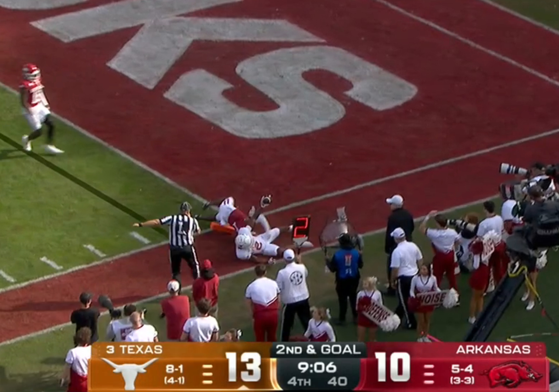Click the ARKANSAS team name
The width and height of the screenshot is (559, 392).
(x=493, y=349)
